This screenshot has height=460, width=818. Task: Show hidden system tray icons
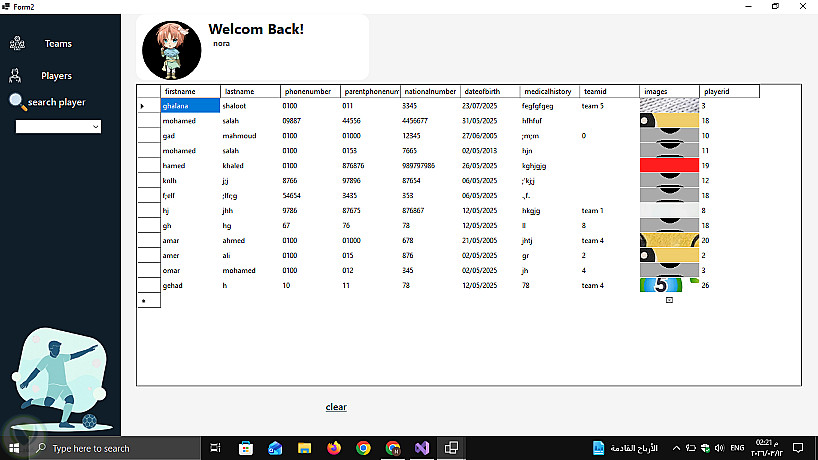(x=676, y=448)
